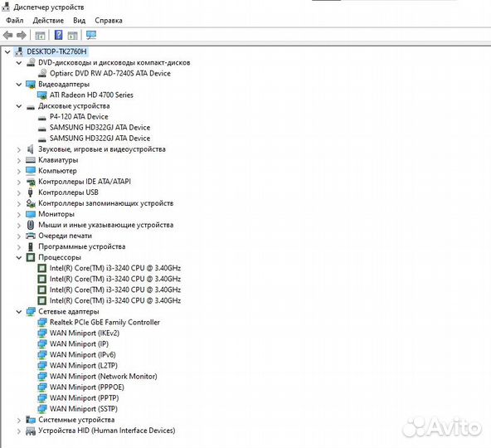Expand the Клавиатуры category
The width and height of the screenshot is (491, 448).
(19, 161)
